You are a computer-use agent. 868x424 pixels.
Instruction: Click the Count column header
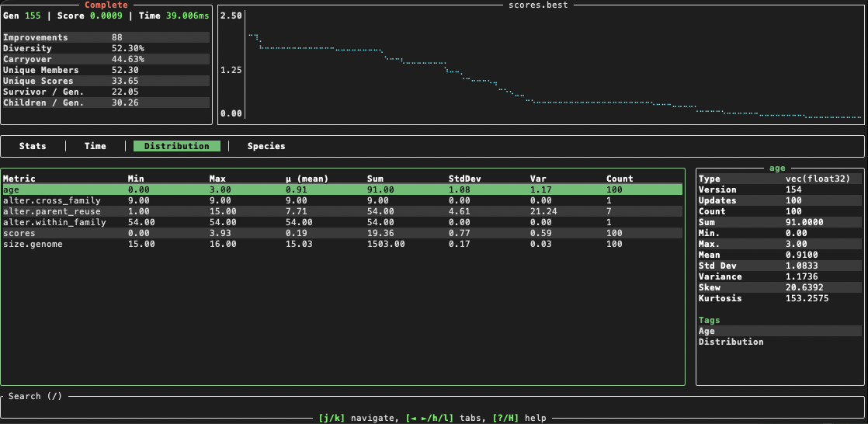click(x=620, y=179)
